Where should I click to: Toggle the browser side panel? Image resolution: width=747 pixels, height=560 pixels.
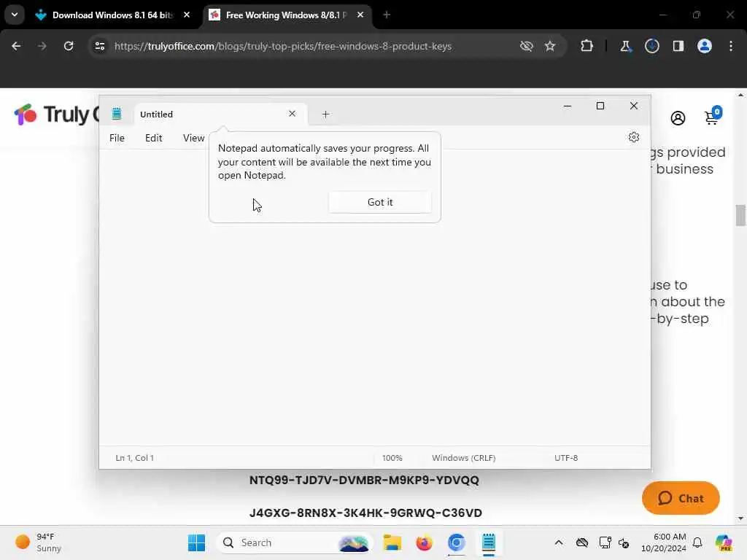tap(678, 46)
